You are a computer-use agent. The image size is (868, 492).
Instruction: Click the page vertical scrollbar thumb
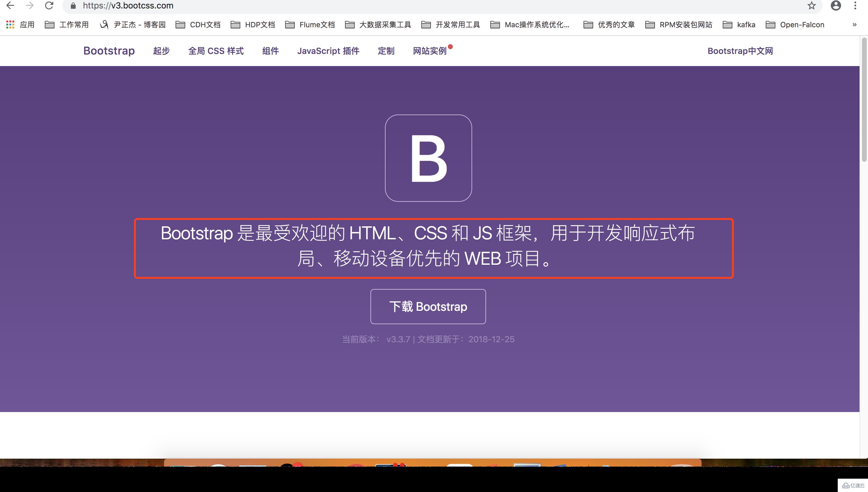(x=864, y=100)
